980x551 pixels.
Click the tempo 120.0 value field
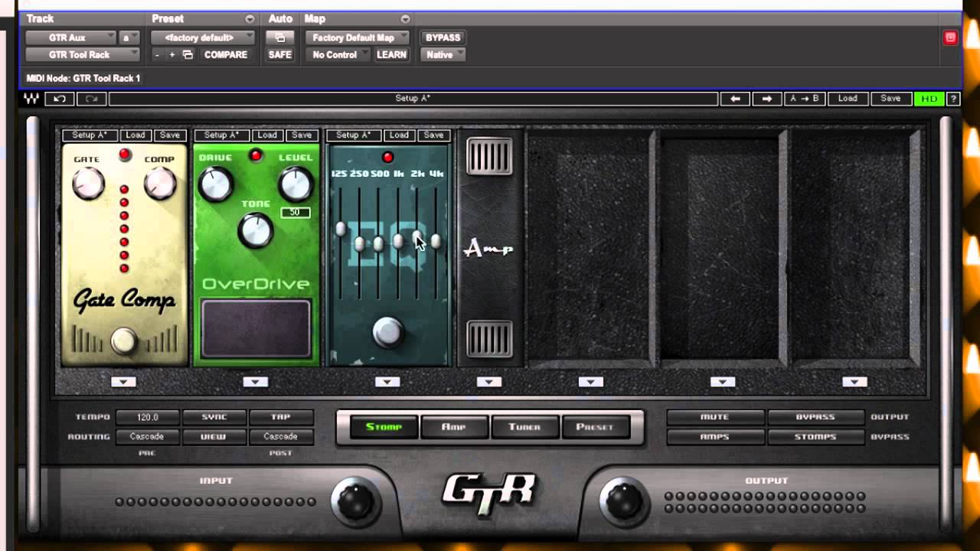click(x=148, y=417)
